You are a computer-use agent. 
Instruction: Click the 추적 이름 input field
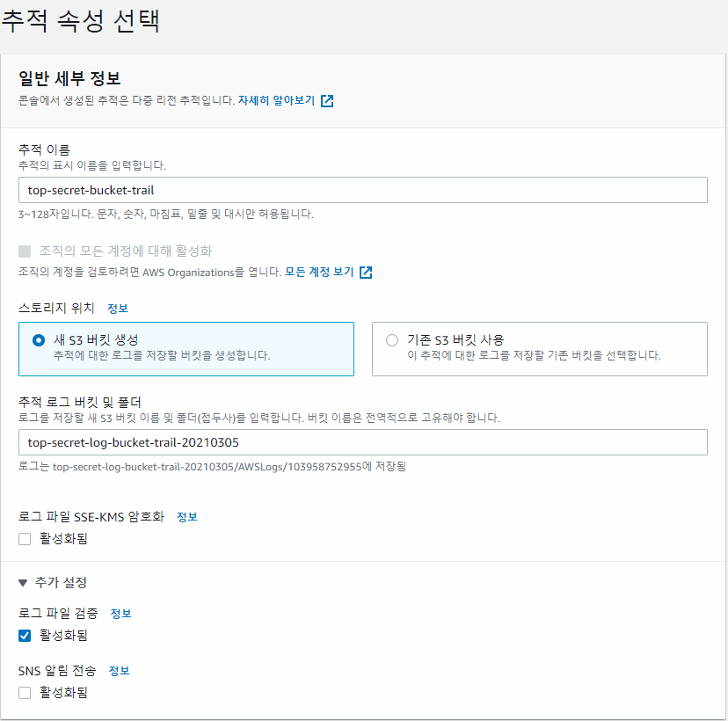[x=362, y=190]
